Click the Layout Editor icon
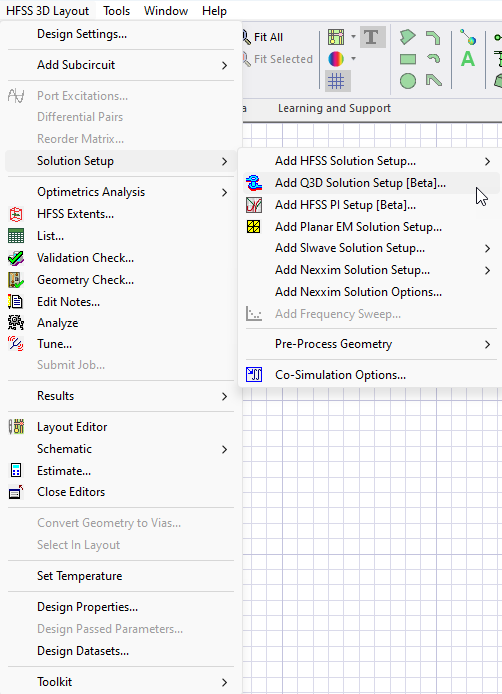 pyautogui.click(x=16, y=427)
